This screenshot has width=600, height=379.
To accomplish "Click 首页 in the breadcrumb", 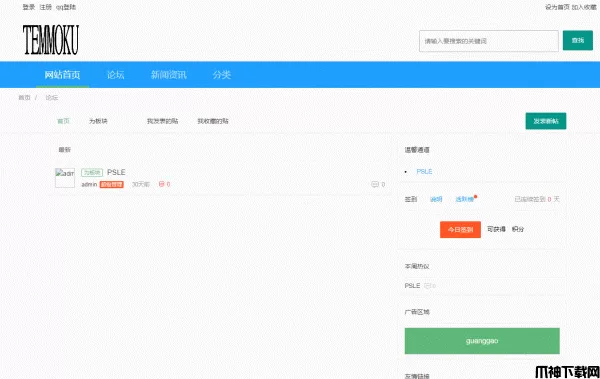I will [24, 98].
